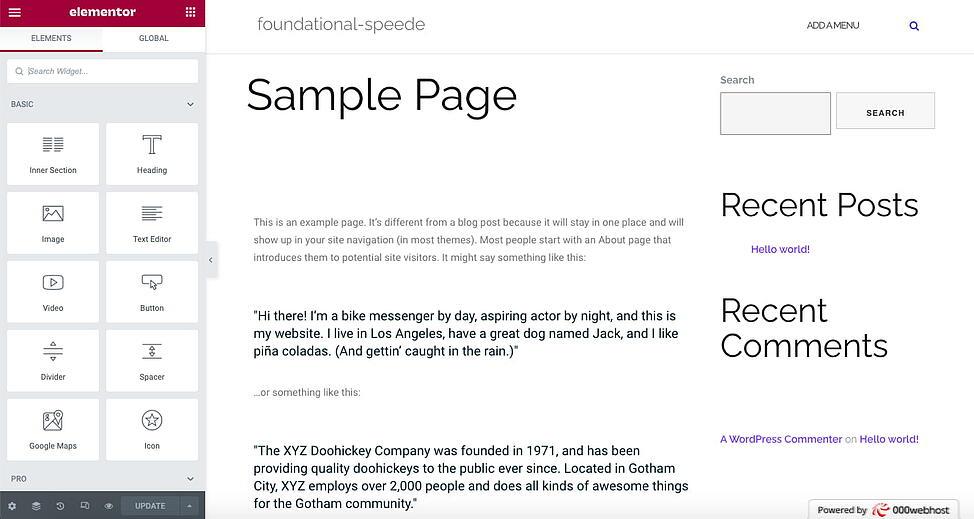Collapse the Elementor side panel
This screenshot has height=519, width=974.
[x=210, y=260]
